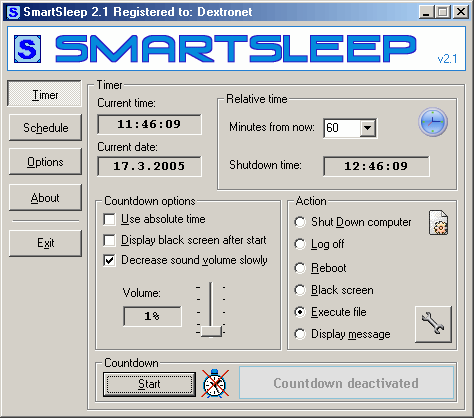Screen dimensions: 474x418
Task: Open settings with the wrench button
Action: coord(433,324)
